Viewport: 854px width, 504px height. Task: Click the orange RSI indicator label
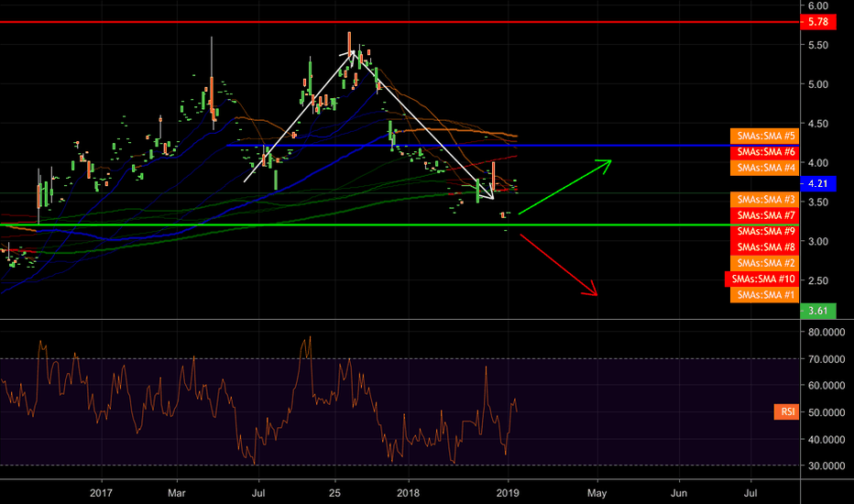click(786, 411)
